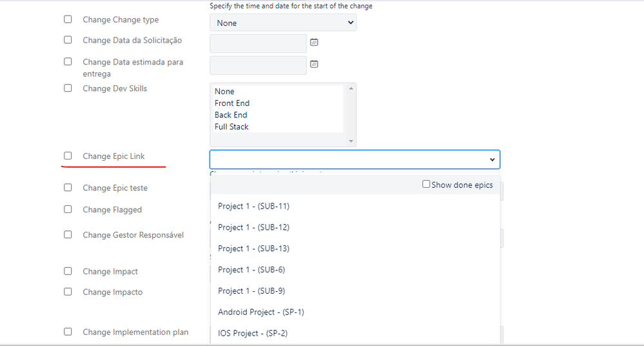Collapse the Epic Link dropdown arrow
The image size is (644, 346).
pyautogui.click(x=492, y=159)
